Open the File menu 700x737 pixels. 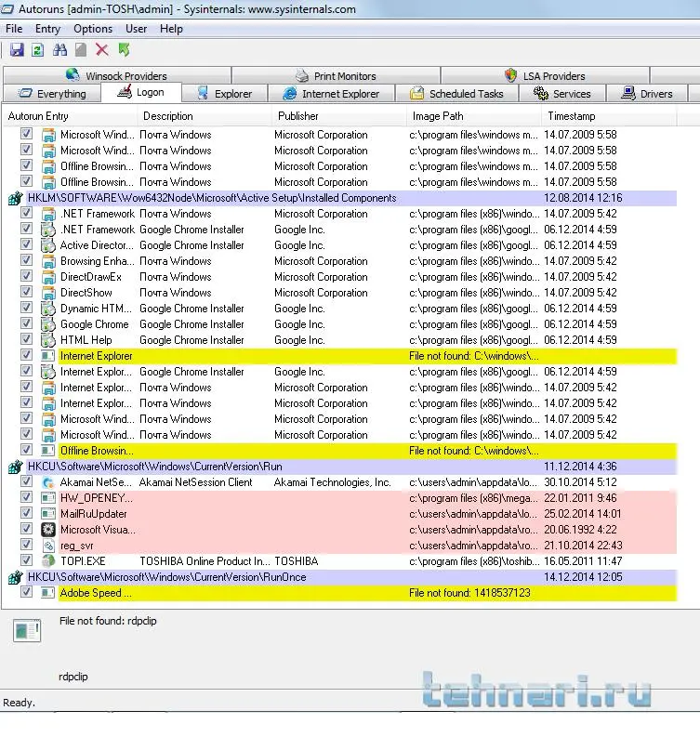click(14, 29)
